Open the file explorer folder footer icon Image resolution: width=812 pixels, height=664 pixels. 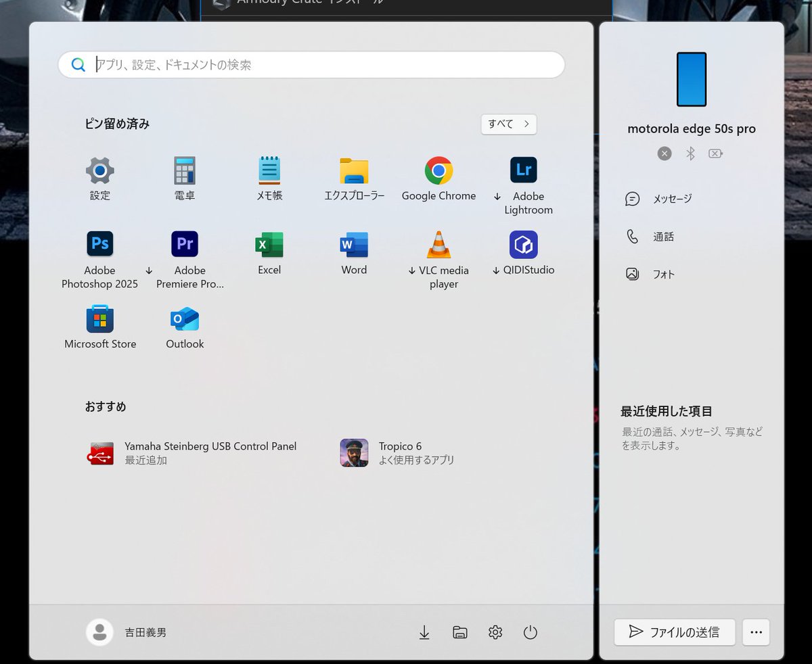point(460,632)
